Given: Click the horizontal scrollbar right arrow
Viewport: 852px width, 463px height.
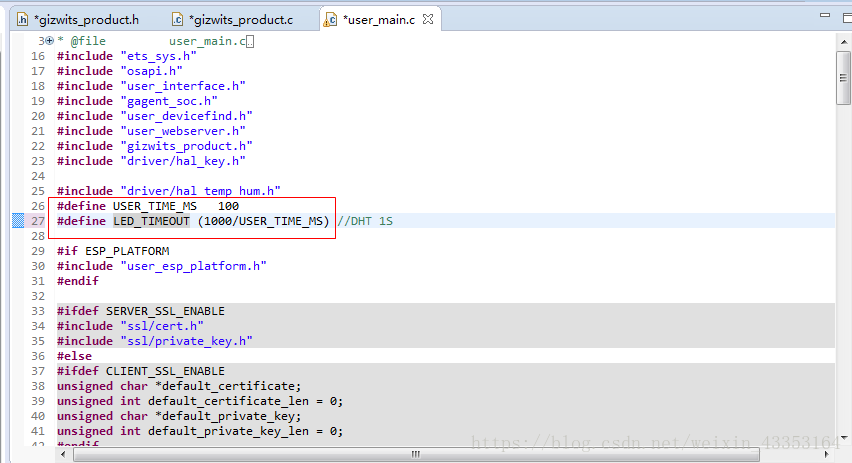Looking at the screenshot, I should [x=827, y=454].
